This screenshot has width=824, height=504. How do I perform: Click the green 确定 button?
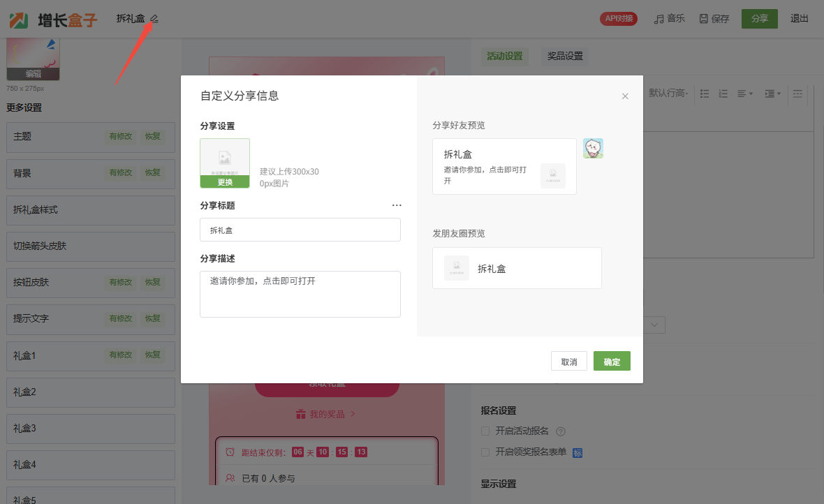click(612, 362)
